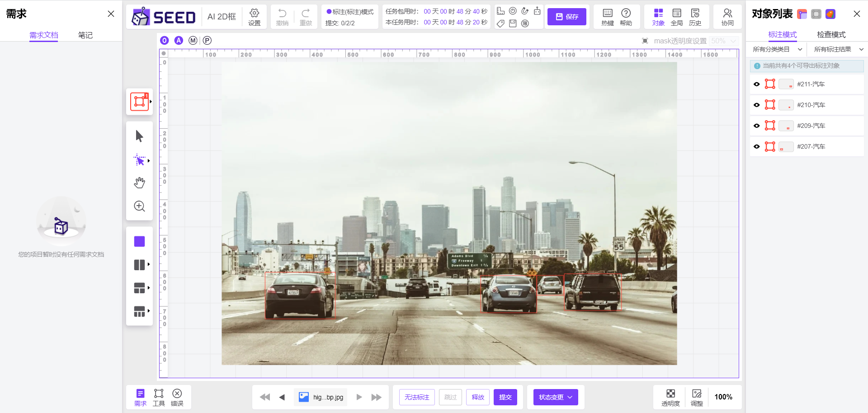Image resolution: width=868 pixels, height=413 pixels.
Task: Select the 2D bounding box tool
Action: pos(139,102)
